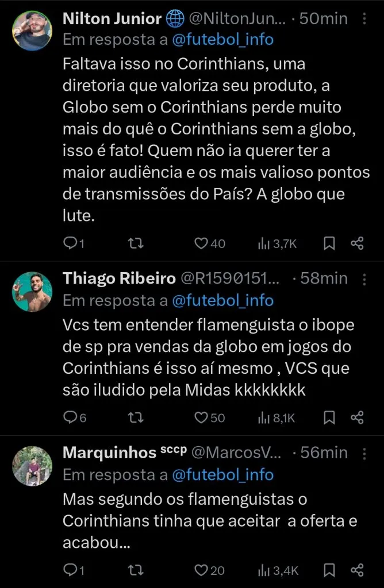Viewport: 384px width, 588px height.
Task: Reply to Nilton Junior's tweet
Action: [70, 243]
